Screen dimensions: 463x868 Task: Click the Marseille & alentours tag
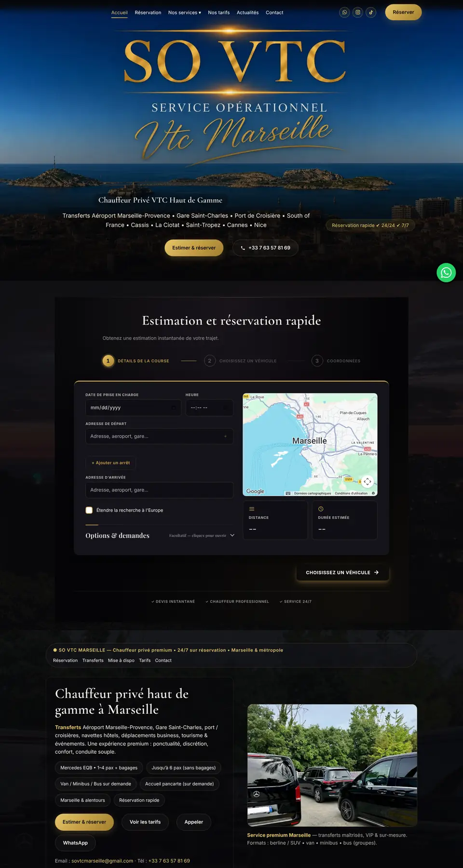tap(82, 800)
